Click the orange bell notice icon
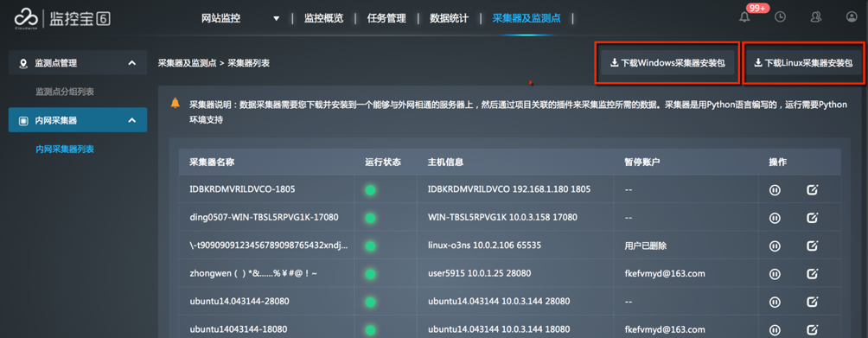This screenshot has width=868, height=338. [x=176, y=103]
